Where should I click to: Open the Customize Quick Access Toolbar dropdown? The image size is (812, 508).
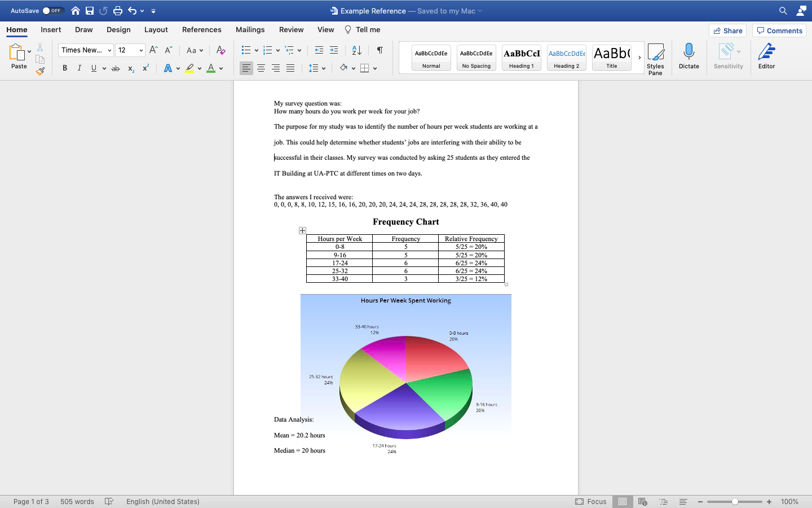point(153,11)
